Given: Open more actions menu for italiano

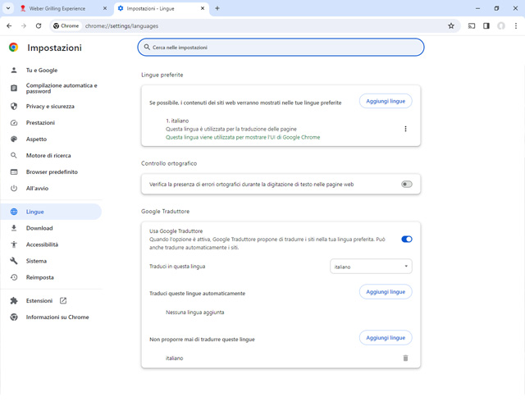Looking at the screenshot, I should (x=405, y=129).
